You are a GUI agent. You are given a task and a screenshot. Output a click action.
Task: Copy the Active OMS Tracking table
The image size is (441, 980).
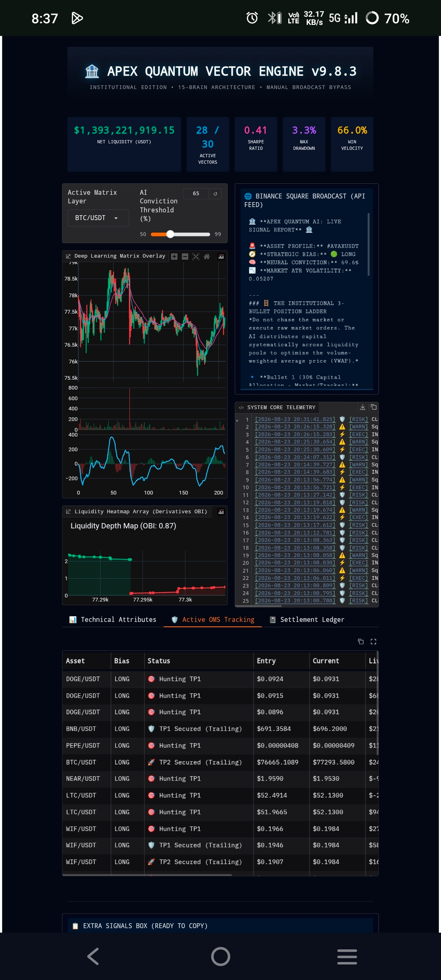[x=361, y=641]
